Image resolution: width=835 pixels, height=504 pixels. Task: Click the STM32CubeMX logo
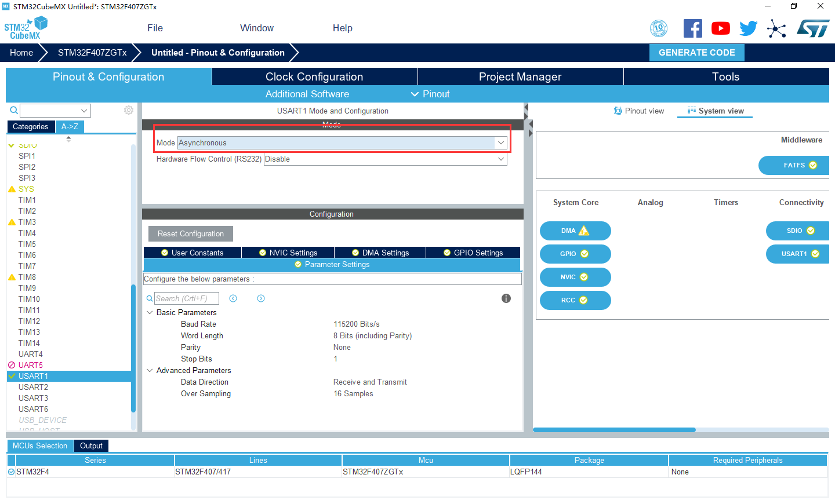point(26,28)
